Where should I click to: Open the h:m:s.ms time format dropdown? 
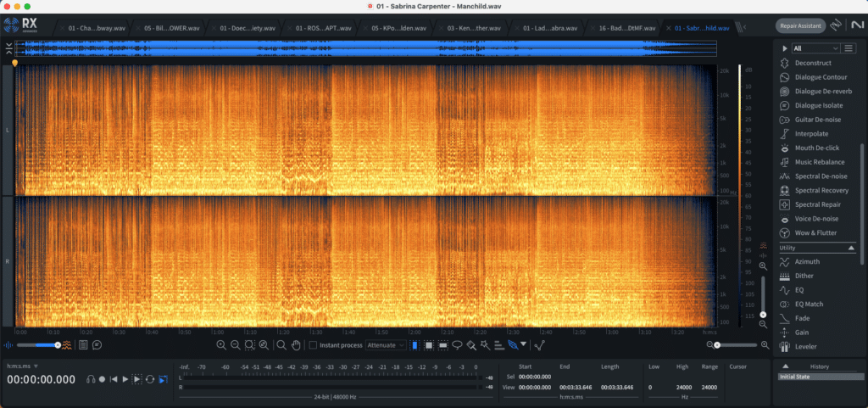23,366
